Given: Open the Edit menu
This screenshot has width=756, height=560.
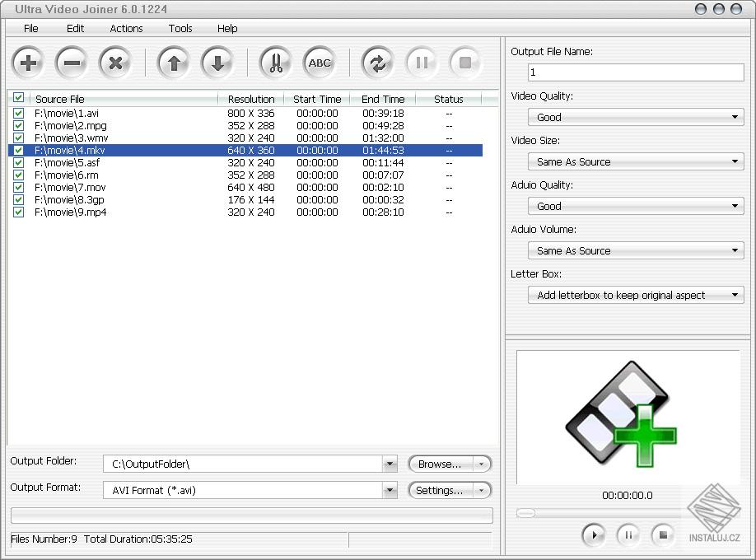Looking at the screenshot, I should coord(75,29).
